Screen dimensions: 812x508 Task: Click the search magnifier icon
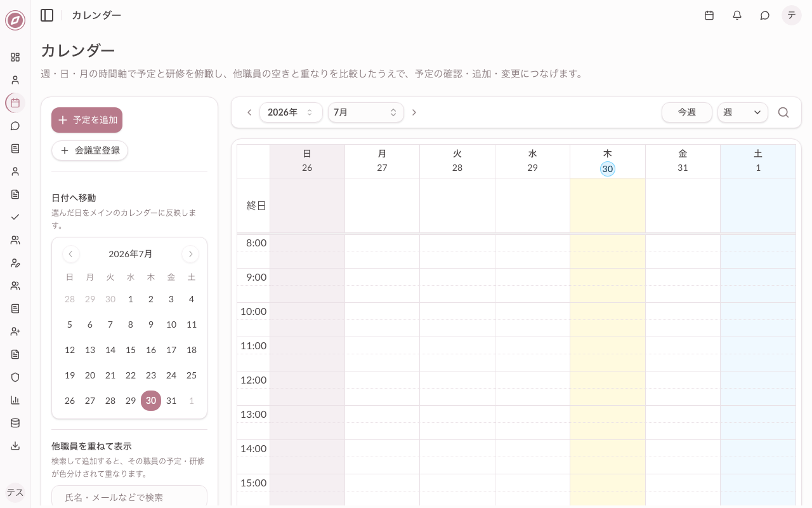coord(783,112)
